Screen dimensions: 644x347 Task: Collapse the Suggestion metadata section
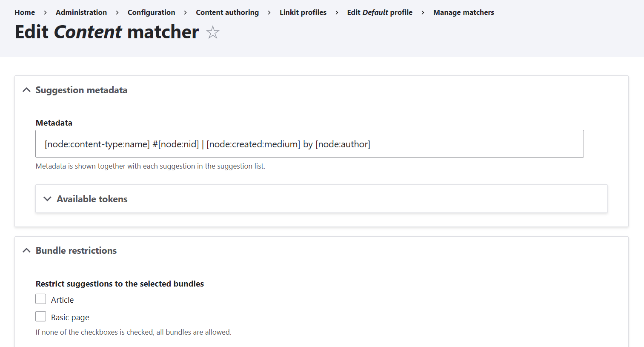[x=81, y=90]
